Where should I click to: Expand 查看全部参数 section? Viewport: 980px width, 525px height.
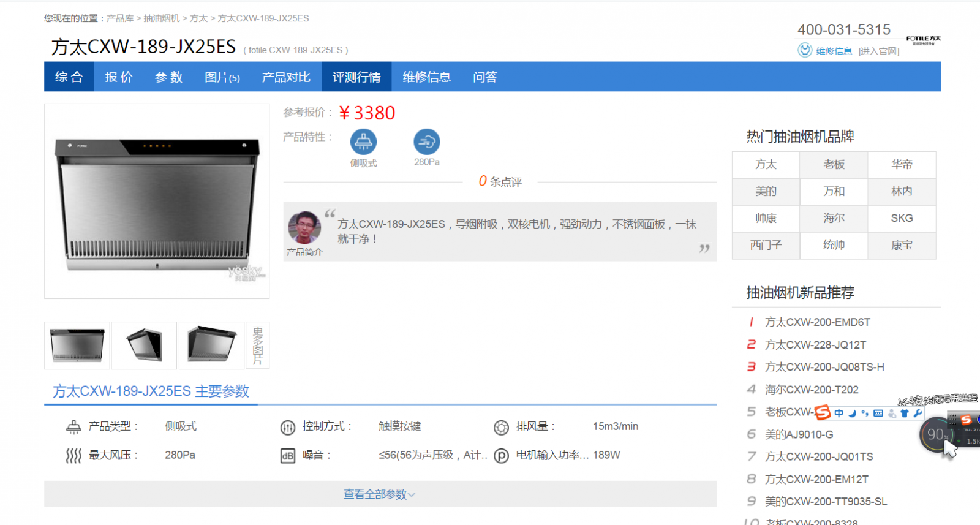coord(380,494)
